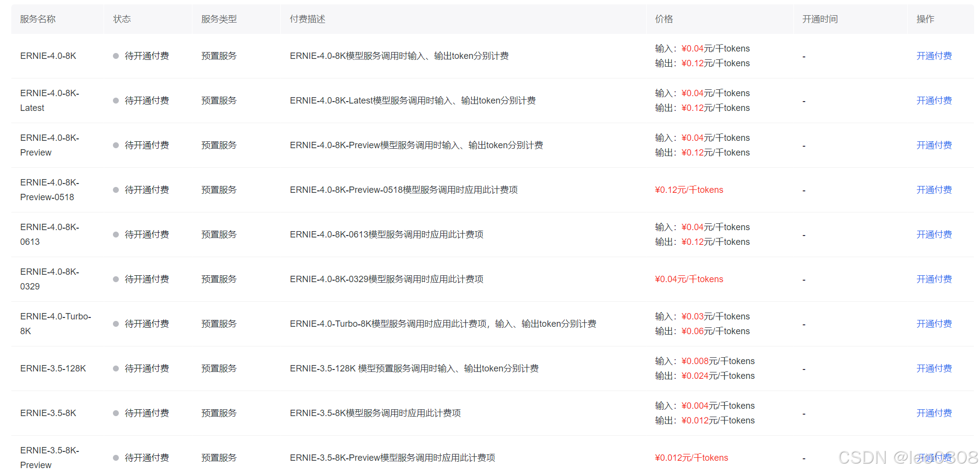Click the ERNIE-4.0-8K-Latest模型服务 description text
The image size is (980, 474).
pyautogui.click(x=412, y=101)
